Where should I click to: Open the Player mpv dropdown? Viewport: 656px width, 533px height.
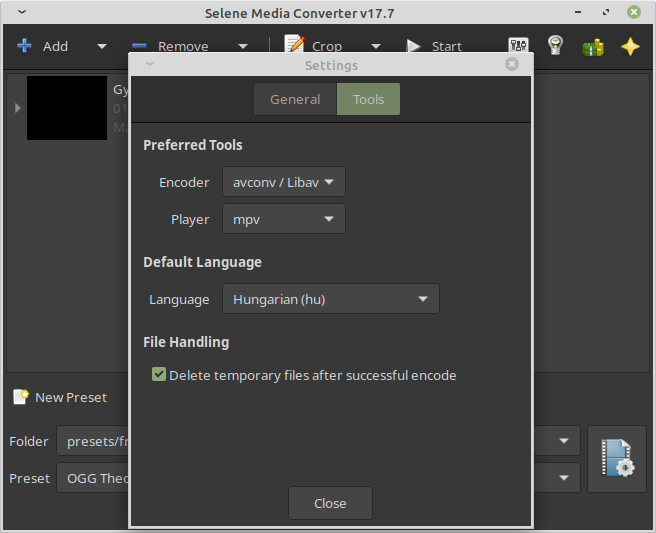pos(284,219)
